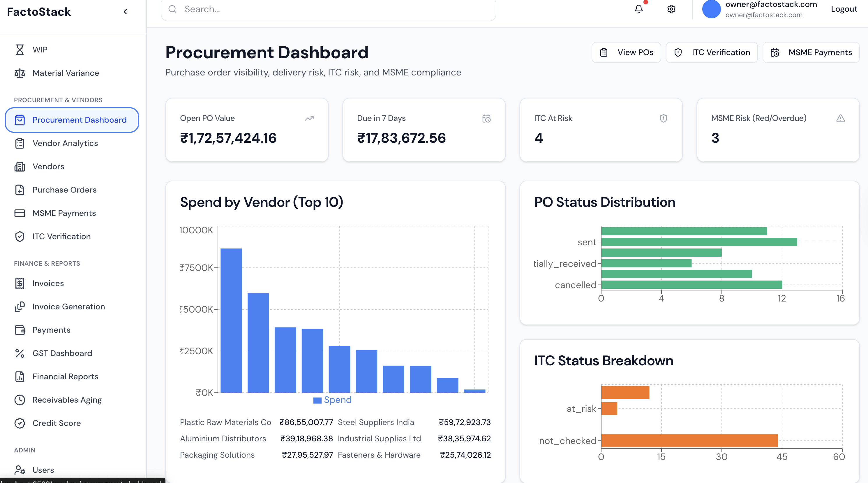Open Financial Reports from the sidebar menu
Image resolution: width=868 pixels, height=483 pixels.
point(65,376)
